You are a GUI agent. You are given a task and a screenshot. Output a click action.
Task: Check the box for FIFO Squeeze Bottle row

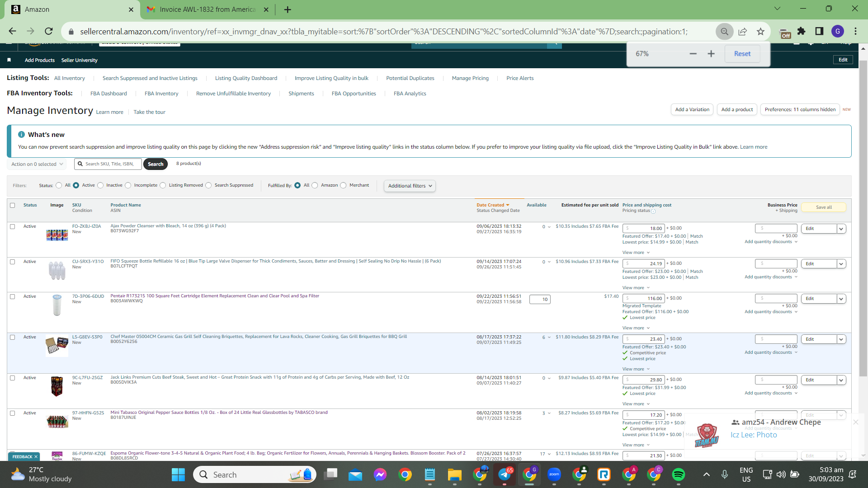(13, 262)
